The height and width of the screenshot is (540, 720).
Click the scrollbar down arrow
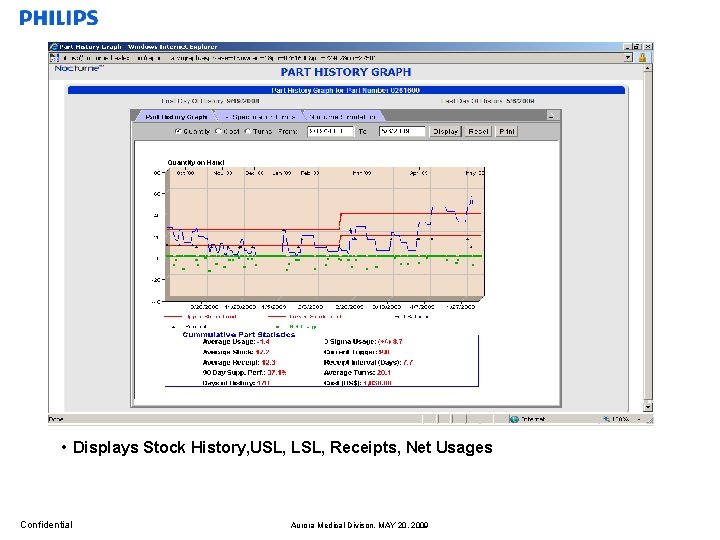coord(647,407)
